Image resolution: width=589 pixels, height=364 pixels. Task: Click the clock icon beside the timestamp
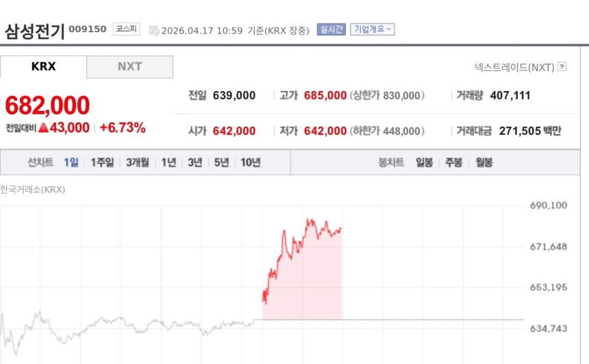[x=154, y=30]
